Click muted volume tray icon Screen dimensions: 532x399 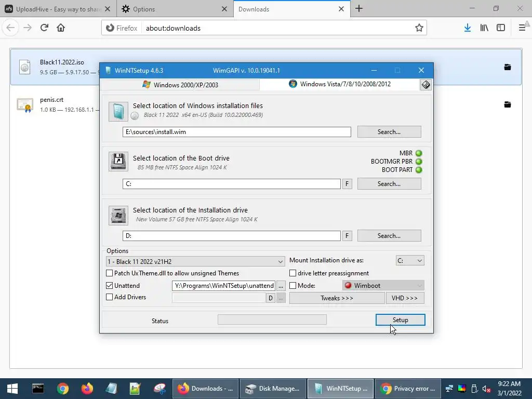[486, 389]
